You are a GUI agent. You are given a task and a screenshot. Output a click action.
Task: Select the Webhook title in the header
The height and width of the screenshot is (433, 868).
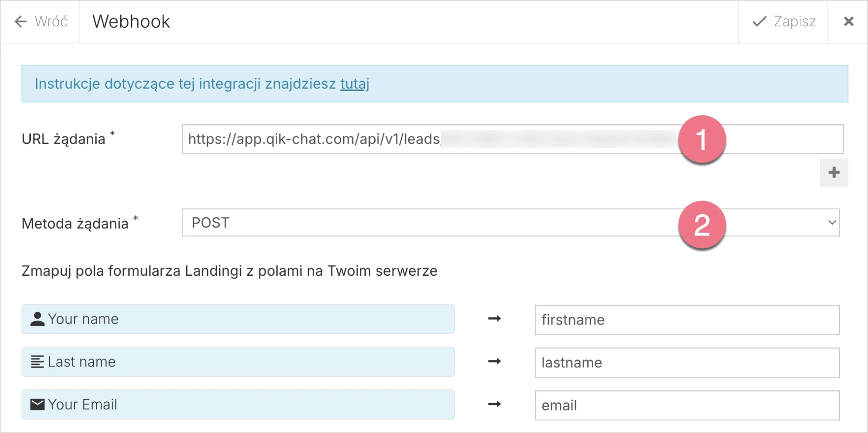pos(131,21)
